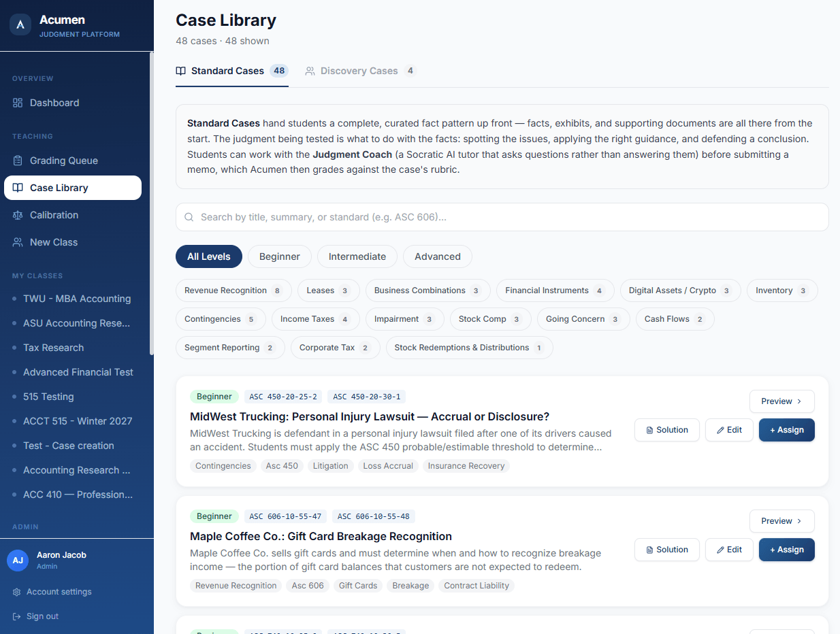Open Solution for Maple Coffee Co. case
The image size is (840, 634).
[x=667, y=550]
